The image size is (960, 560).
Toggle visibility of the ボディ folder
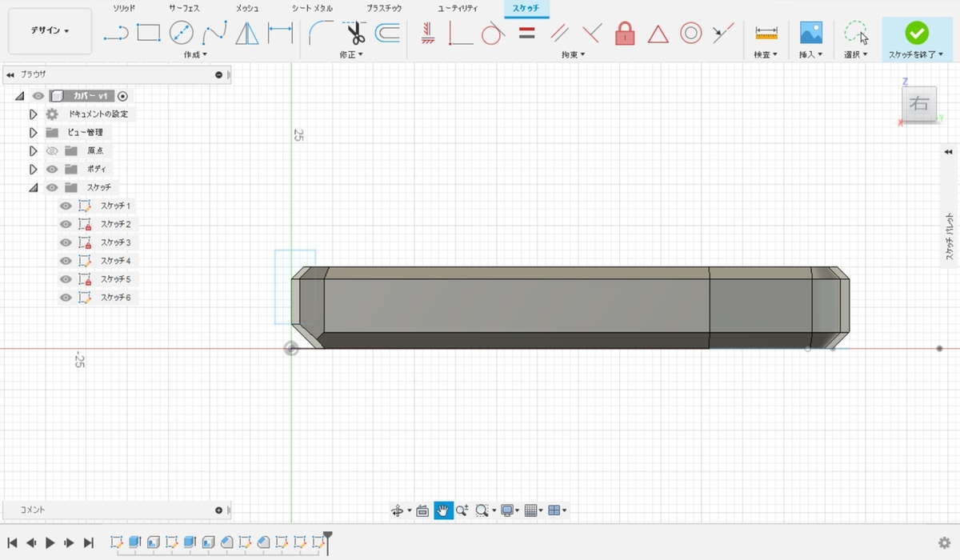53,169
